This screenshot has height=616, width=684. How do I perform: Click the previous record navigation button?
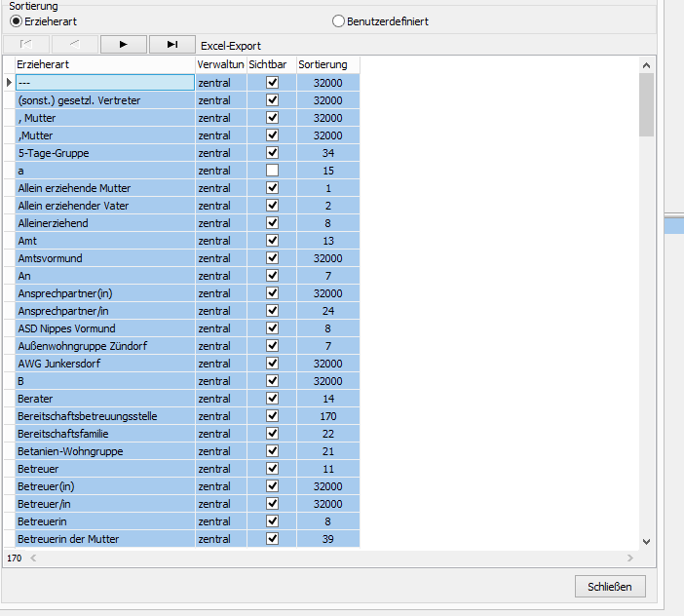(74, 44)
